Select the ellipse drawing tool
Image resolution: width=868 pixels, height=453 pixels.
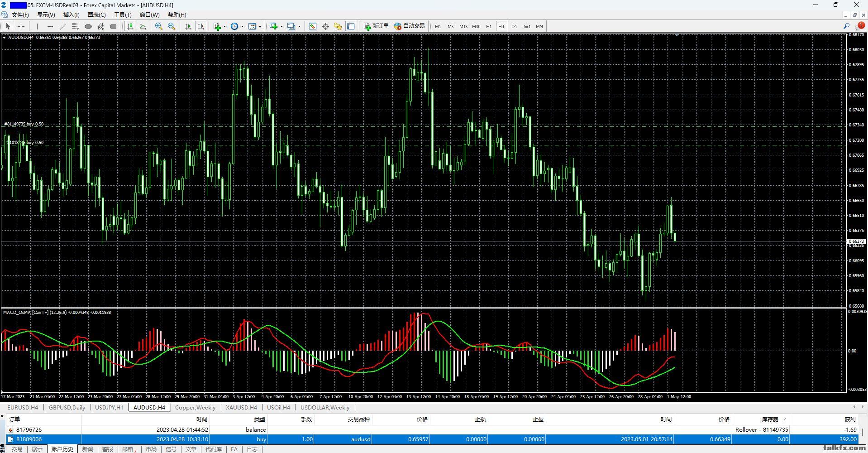click(88, 26)
